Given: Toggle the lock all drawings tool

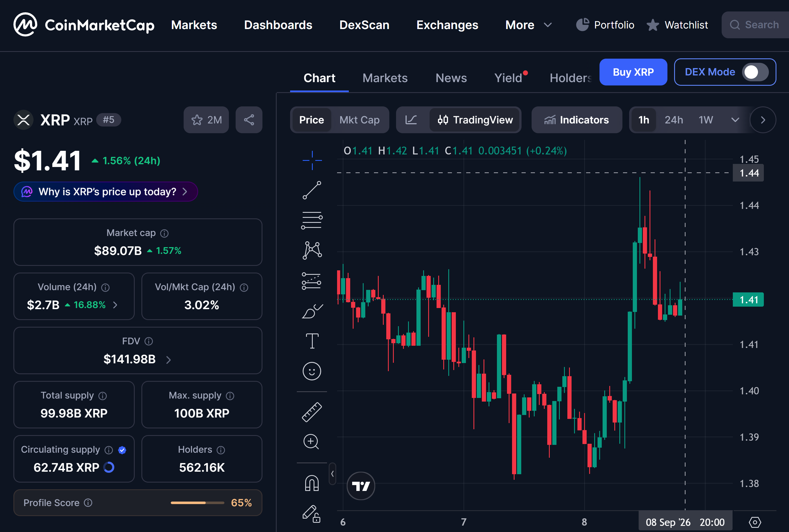Looking at the screenshot, I should [312, 513].
